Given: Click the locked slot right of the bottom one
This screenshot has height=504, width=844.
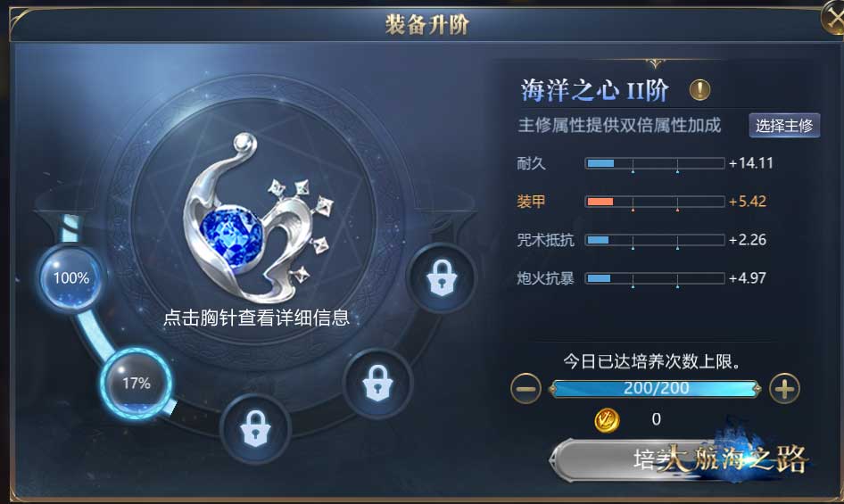Looking at the screenshot, I should 377,383.
